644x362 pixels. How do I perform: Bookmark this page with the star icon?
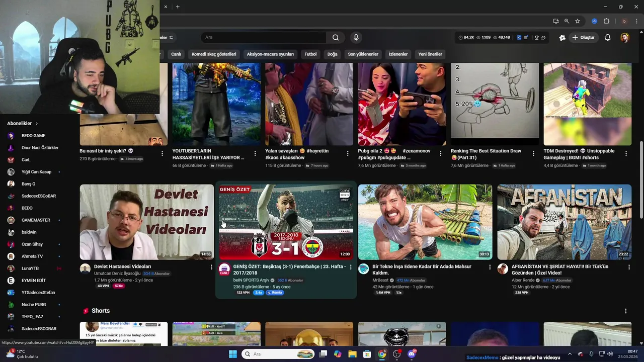point(578,21)
